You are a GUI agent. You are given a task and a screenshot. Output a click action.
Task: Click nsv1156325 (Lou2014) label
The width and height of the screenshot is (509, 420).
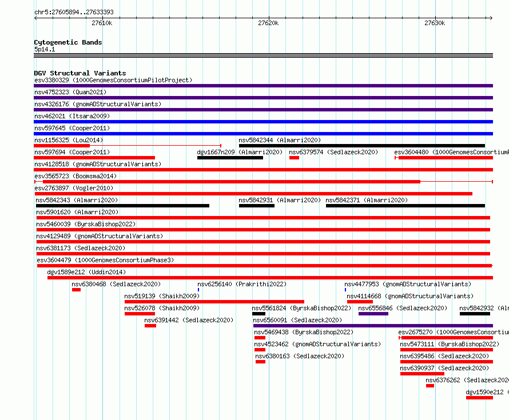point(69,140)
